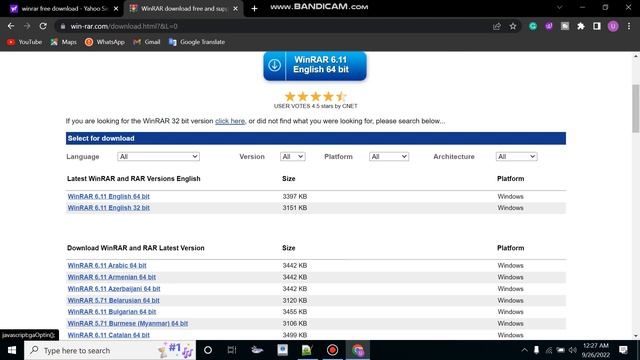This screenshot has width=640, height=360.
Task: Bookmark this page with the star icon
Action: click(513, 27)
